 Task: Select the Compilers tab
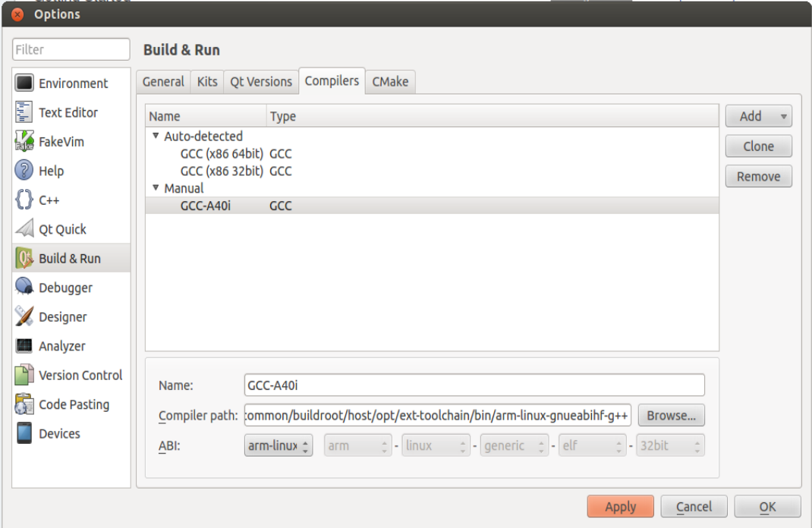[332, 80]
